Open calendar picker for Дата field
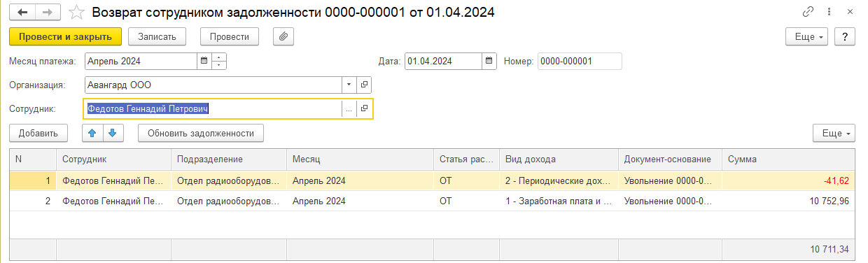868x263 pixels. (489, 61)
